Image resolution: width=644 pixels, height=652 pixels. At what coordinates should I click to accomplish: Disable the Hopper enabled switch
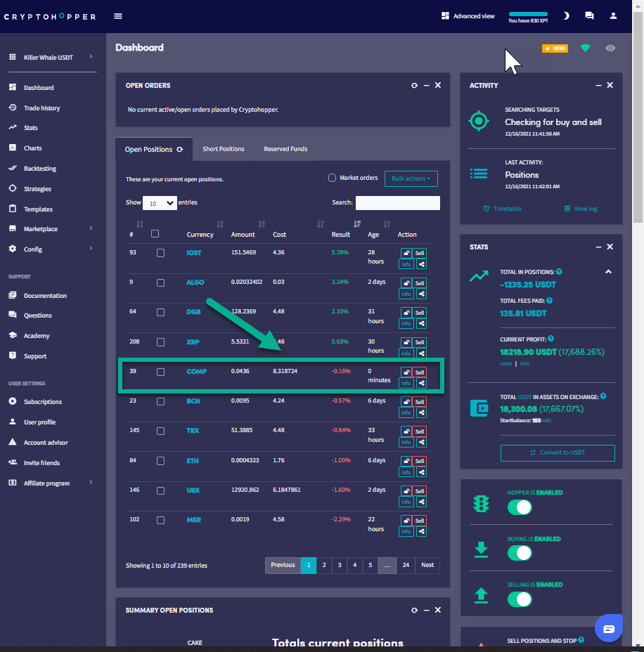(x=520, y=507)
